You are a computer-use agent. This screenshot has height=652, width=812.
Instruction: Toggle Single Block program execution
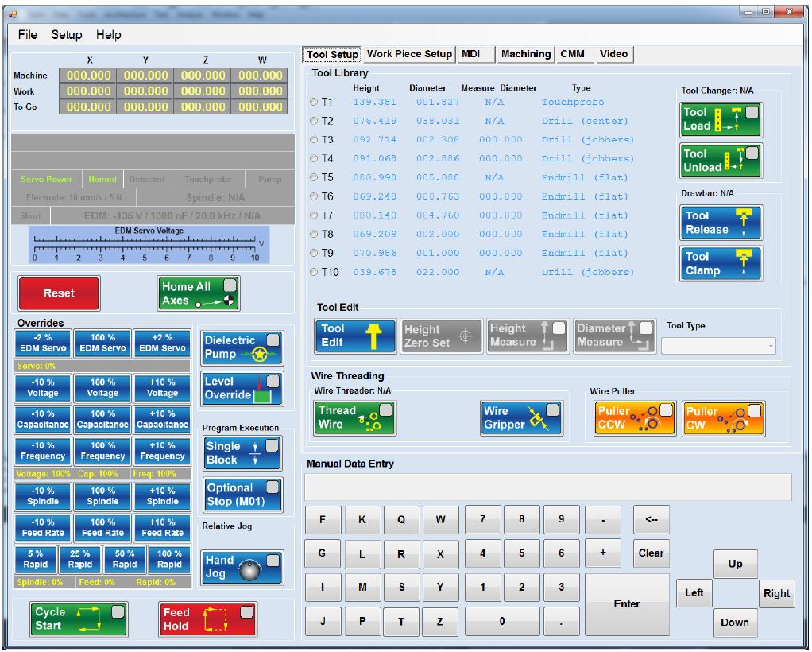pyautogui.click(x=242, y=452)
